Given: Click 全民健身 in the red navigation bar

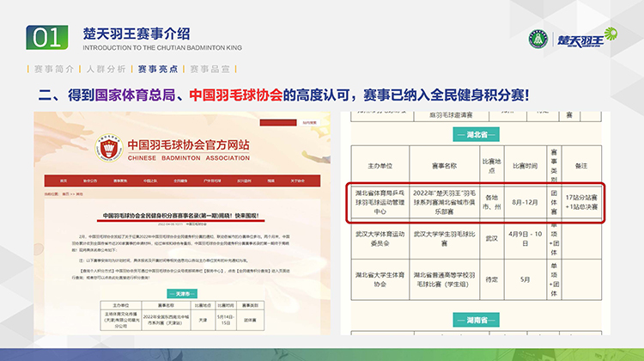Looking at the screenshot, I should (180, 180).
